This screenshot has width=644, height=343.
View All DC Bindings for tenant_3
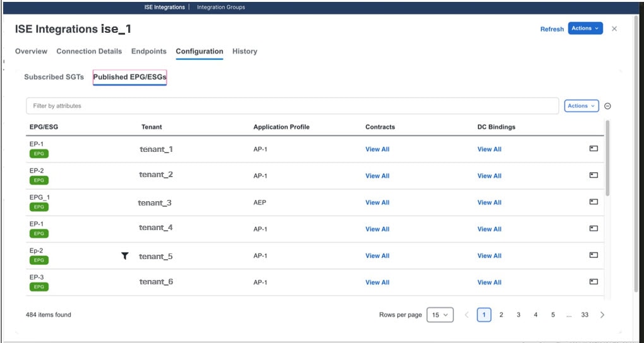click(x=489, y=202)
